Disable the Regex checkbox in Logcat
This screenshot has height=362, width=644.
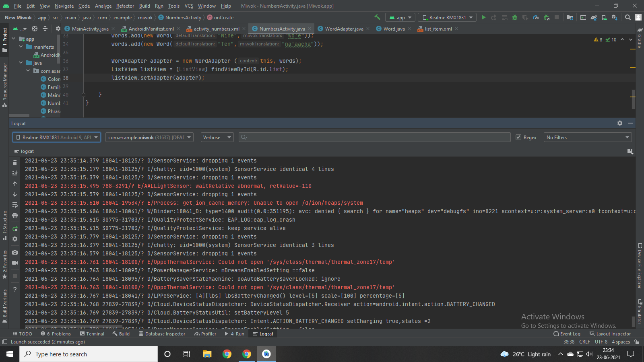[519, 137]
